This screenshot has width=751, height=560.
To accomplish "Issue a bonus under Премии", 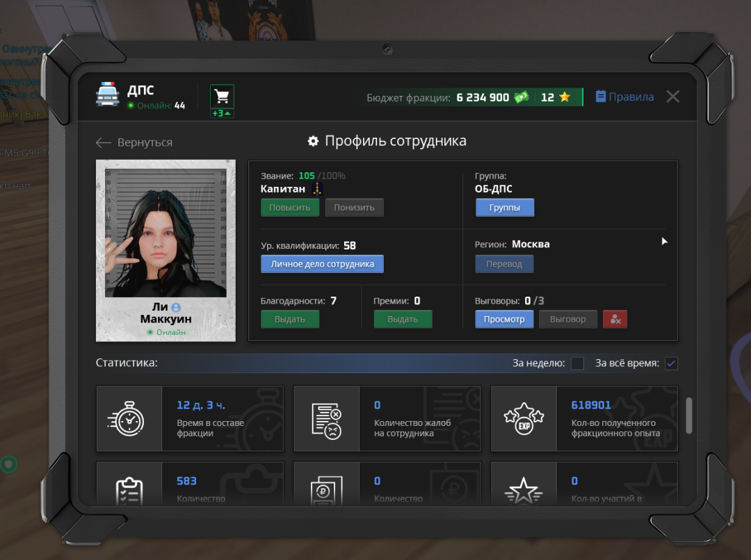I will [x=403, y=319].
